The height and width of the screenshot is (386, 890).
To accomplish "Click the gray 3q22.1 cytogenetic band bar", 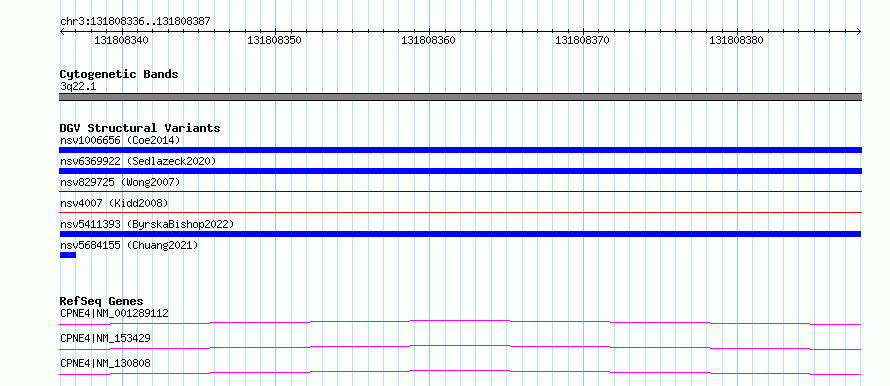I will pos(460,97).
